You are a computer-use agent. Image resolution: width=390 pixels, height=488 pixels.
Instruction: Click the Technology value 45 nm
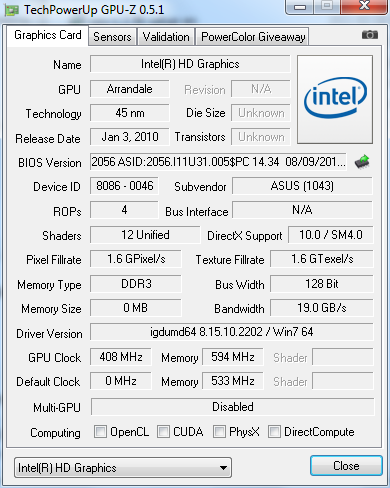pos(130,113)
